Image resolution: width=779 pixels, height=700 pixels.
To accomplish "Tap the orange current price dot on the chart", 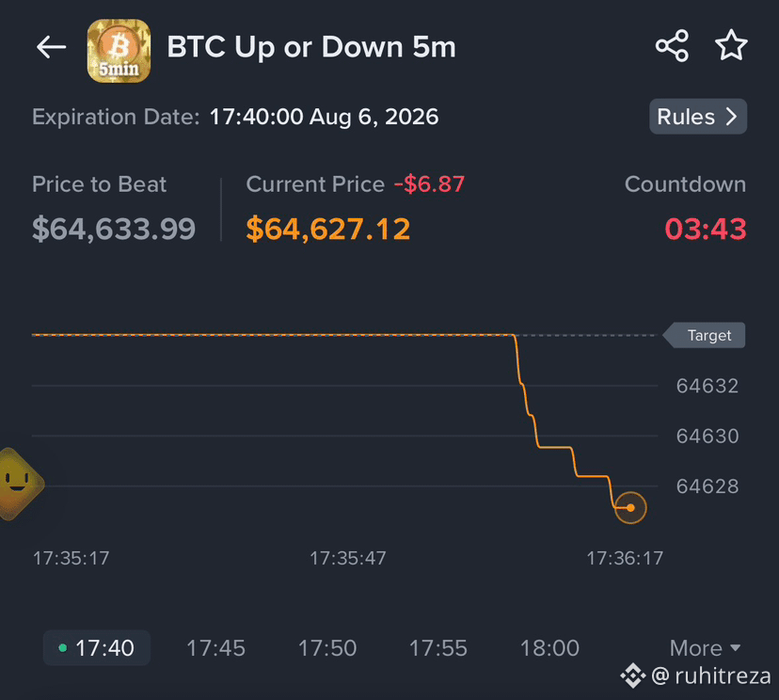I will (x=630, y=508).
